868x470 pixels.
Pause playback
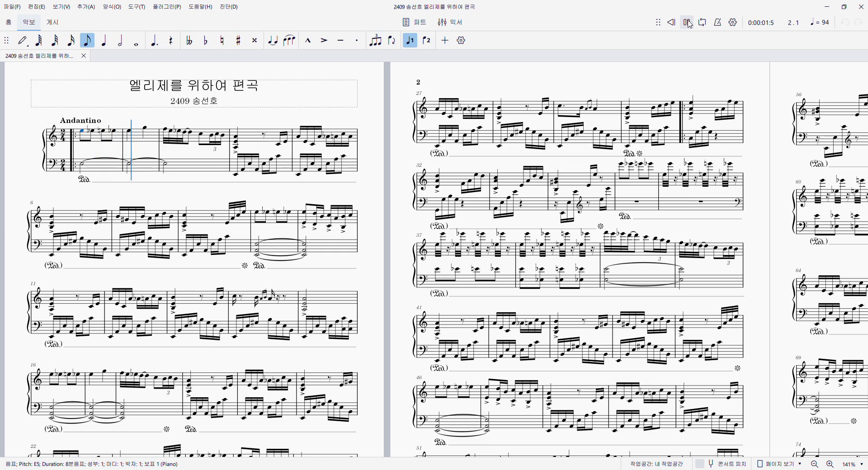[x=687, y=22]
